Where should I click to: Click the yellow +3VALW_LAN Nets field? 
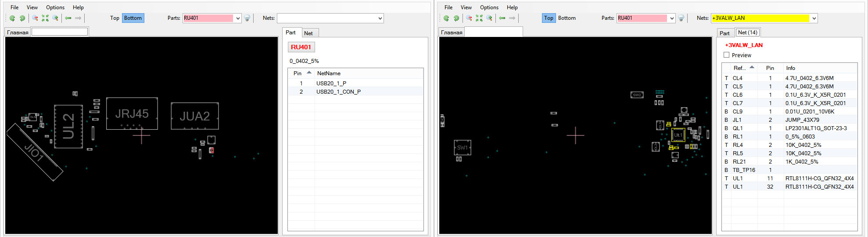point(760,18)
